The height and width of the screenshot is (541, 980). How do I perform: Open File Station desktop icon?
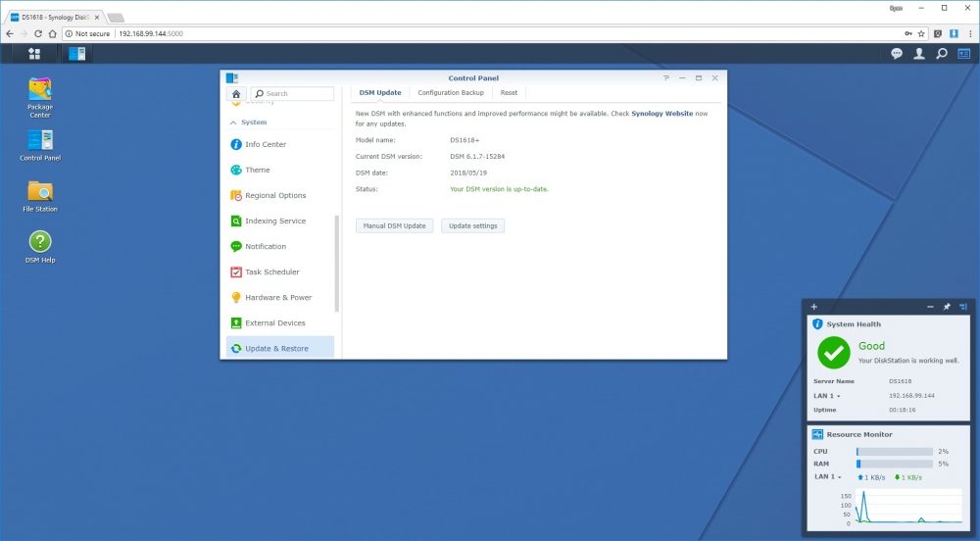tap(40, 196)
